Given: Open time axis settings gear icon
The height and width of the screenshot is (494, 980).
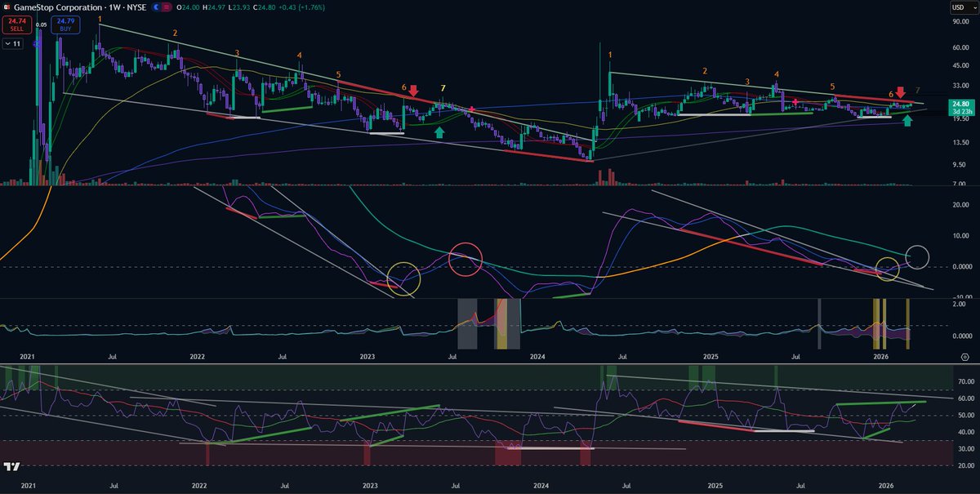Looking at the screenshot, I should point(965,357).
